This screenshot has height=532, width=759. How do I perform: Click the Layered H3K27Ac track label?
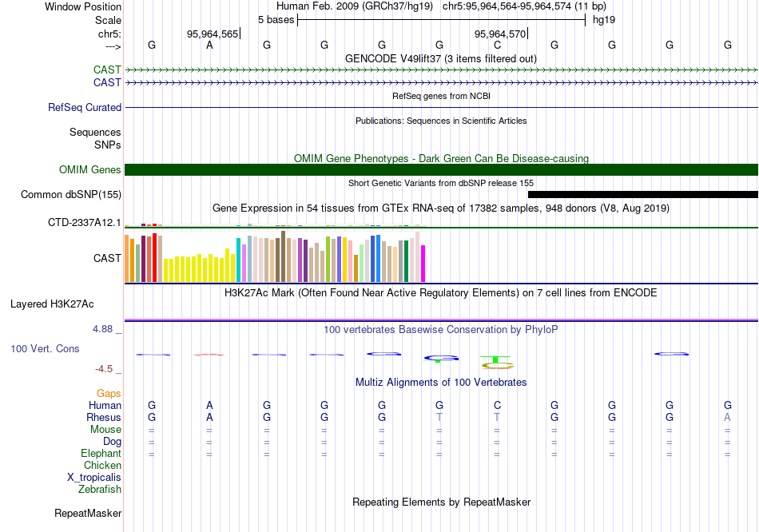(52, 304)
